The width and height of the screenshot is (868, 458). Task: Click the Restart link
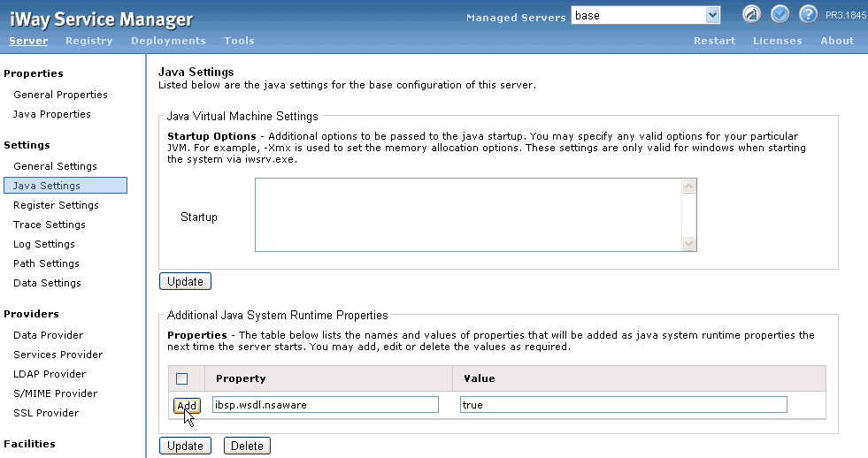pos(715,41)
